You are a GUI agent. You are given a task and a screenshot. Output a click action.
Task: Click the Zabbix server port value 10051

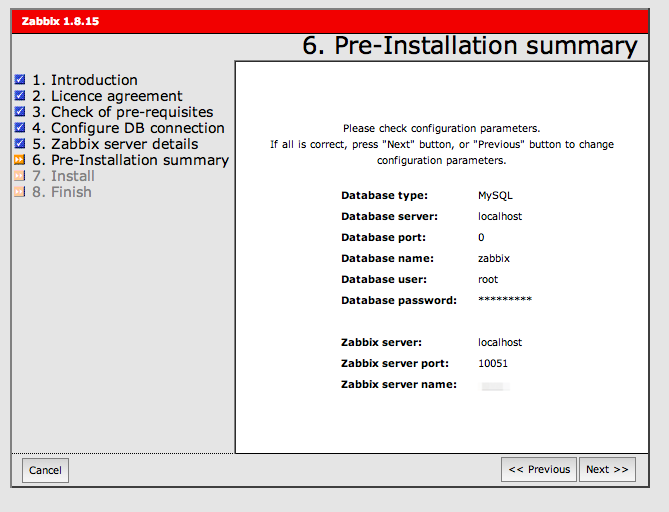(x=493, y=364)
